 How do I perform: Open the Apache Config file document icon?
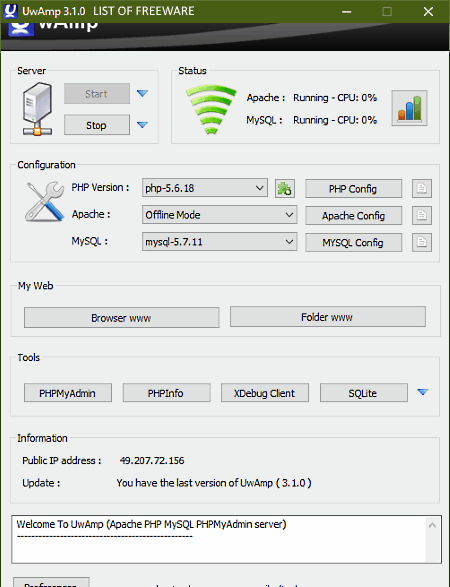click(x=422, y=215)
